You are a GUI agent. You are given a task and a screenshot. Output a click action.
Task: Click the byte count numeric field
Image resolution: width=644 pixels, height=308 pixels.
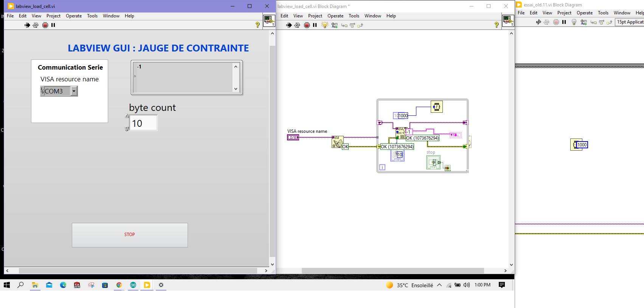pos(143,123)
